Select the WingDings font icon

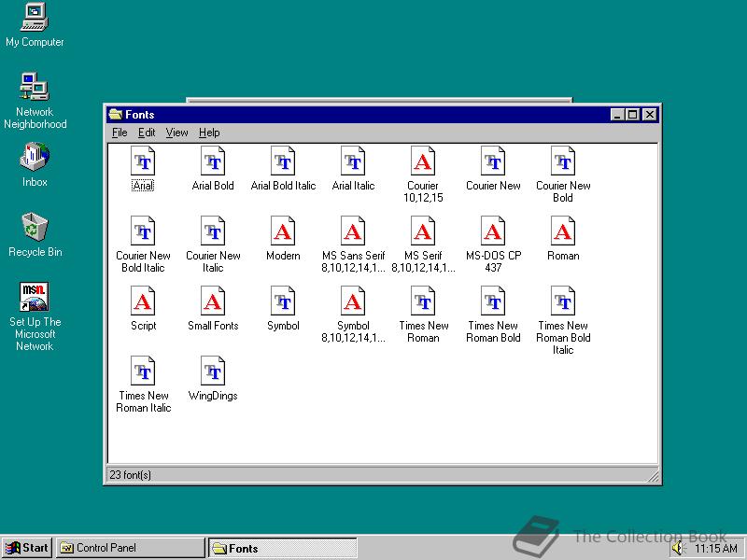click(213, 372)
